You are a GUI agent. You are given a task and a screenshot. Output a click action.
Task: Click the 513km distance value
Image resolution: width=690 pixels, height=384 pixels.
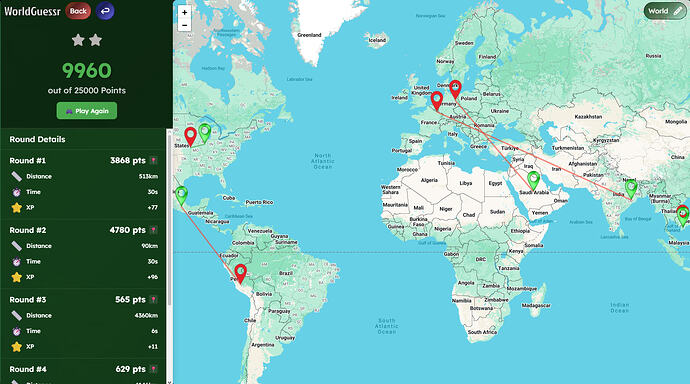[148, 176]
